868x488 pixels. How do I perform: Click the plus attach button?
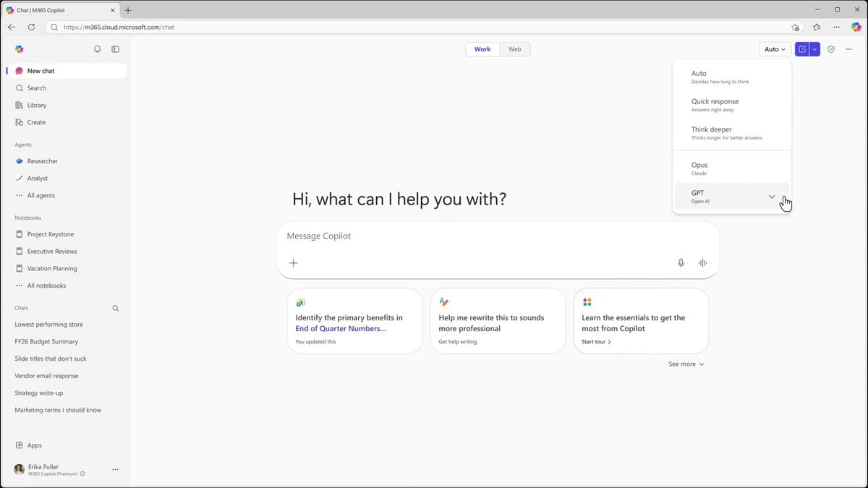point(293,263)
